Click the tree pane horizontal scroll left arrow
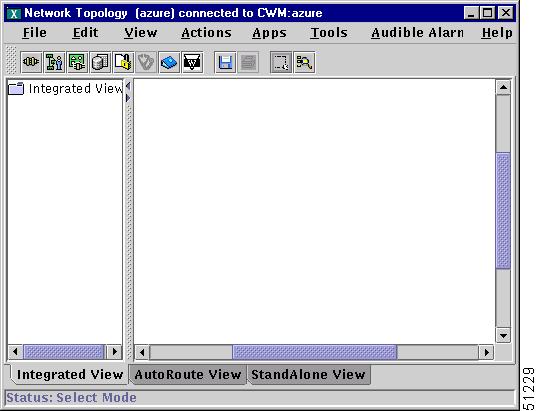The width and height of the screenshot is (537, 411). (15, 352)
